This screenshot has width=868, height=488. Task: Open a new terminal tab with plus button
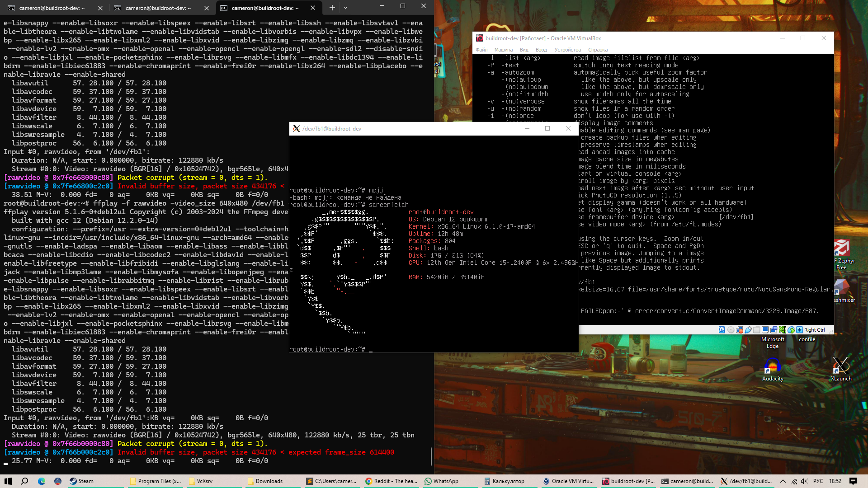[332, 8]
